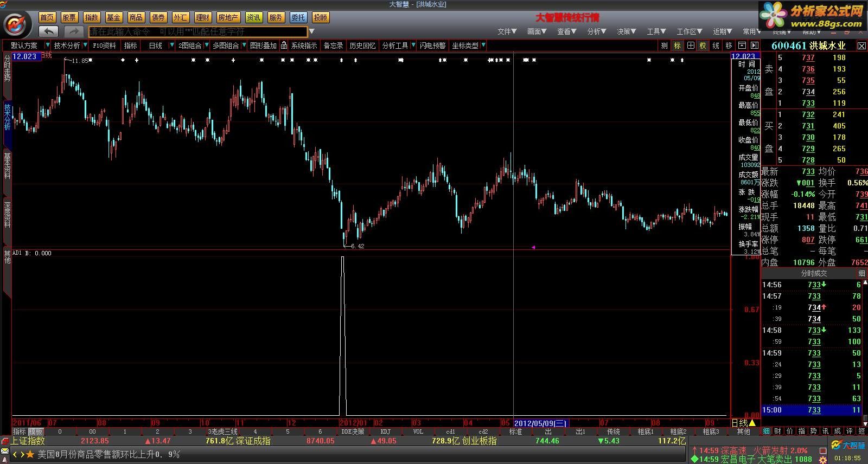
Task: Select the 线 line drawing tool
Action: [716, 46]
